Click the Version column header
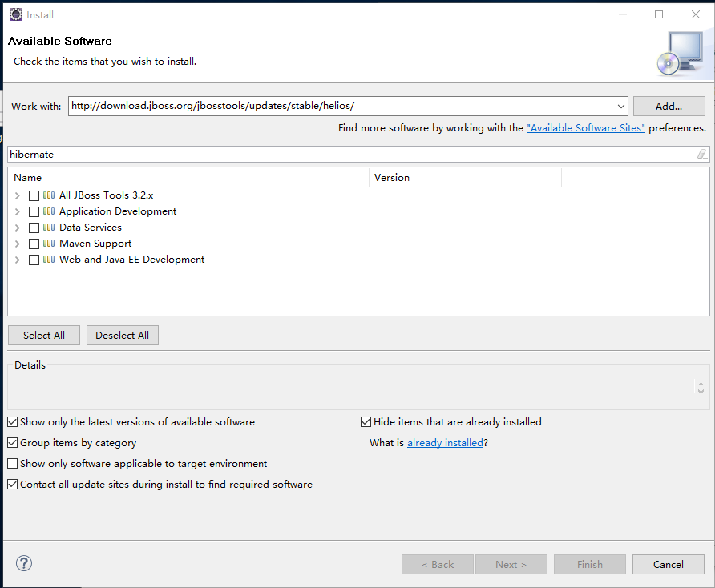 pos(466,178)
